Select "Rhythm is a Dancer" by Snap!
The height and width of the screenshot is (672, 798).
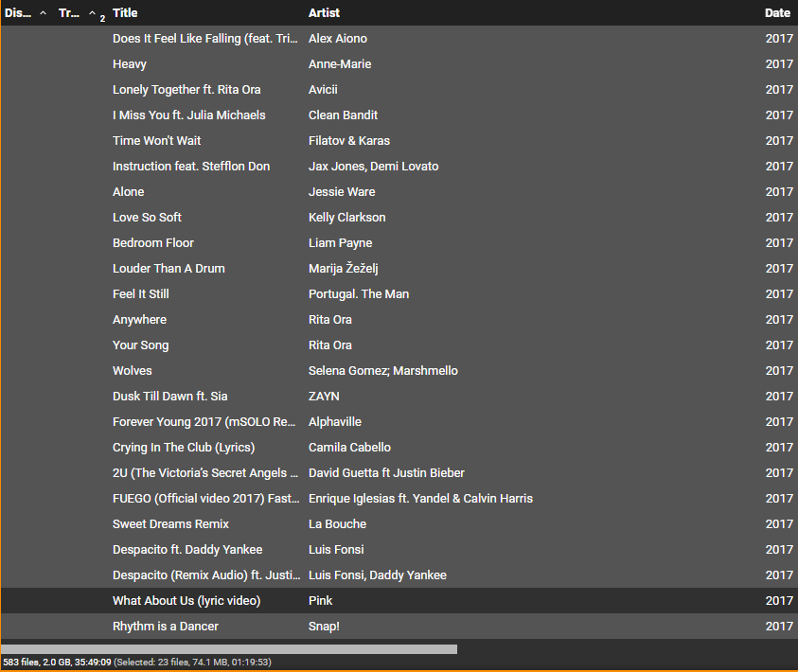tap(166, 627)
